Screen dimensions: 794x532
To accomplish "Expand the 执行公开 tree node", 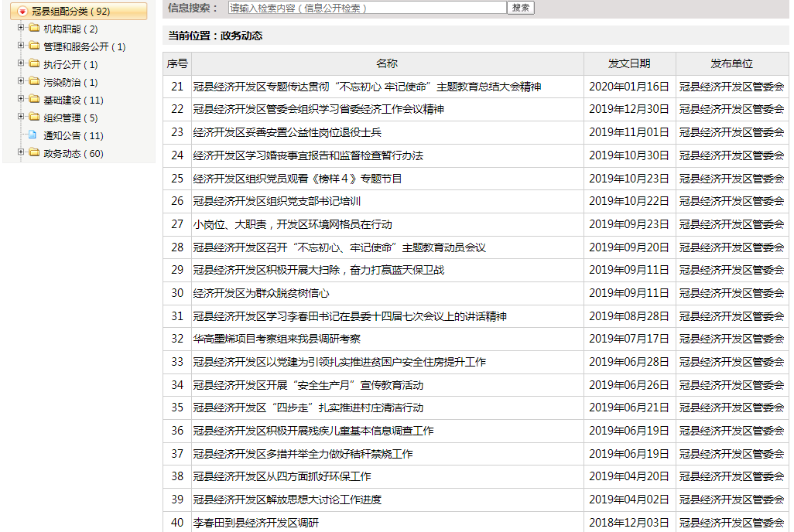I will [21, 63].
